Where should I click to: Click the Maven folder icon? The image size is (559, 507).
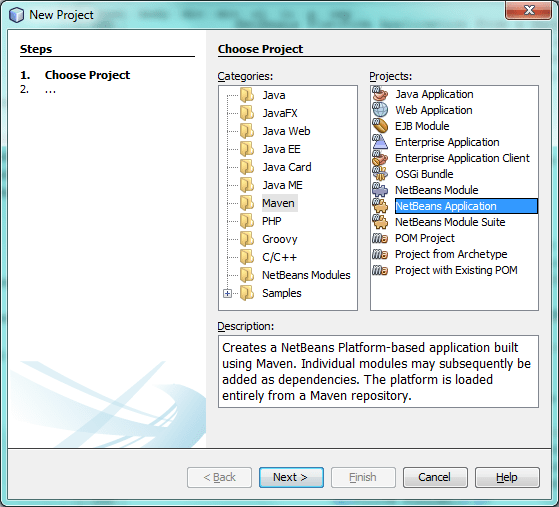[x=247, y=203]
